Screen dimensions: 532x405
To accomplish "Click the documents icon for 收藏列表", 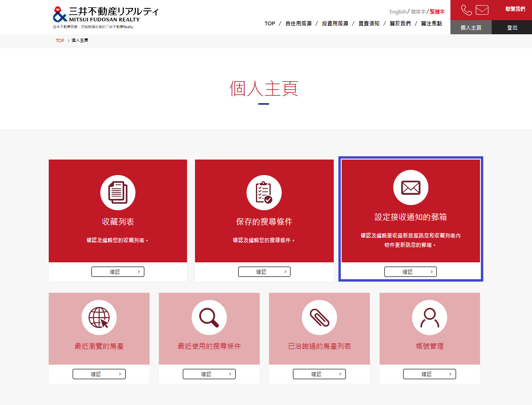I will click(x=118, y=192).
